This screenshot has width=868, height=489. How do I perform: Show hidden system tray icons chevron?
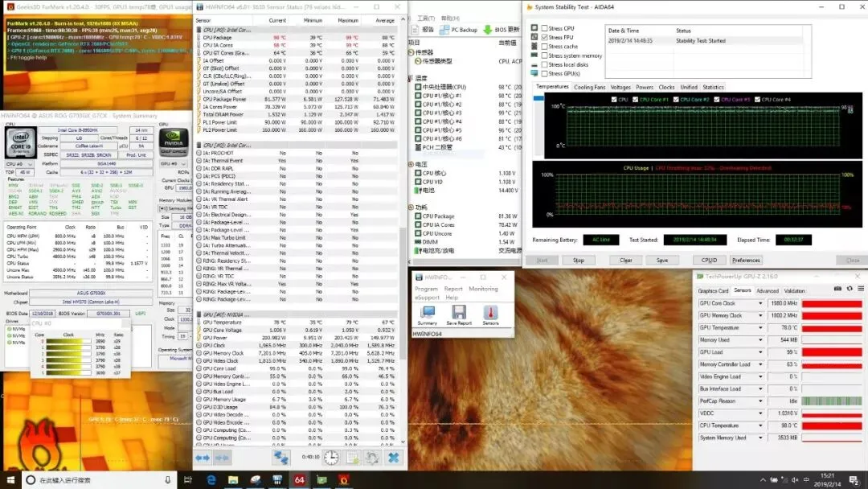(763, 479)
